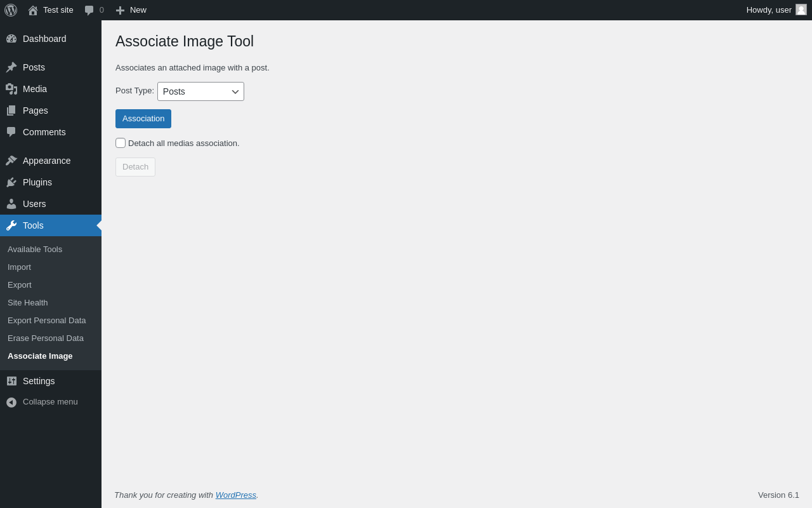Click the comments bubble icon in admin bar
Screen dimensions: 812x508
(x=89, y=10)
